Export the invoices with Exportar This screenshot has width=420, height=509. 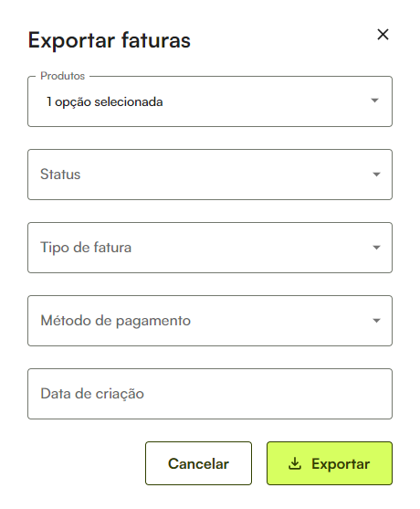click(330, 463)
